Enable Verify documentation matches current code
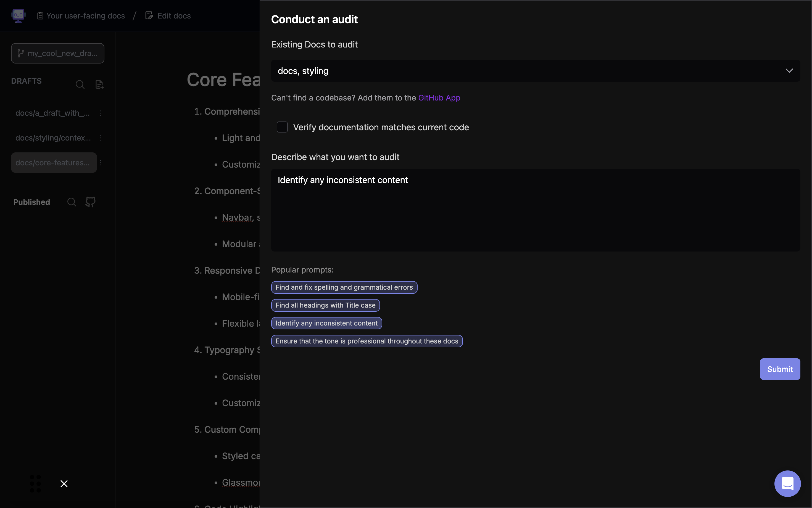Screen dimensions: 812x508 282,127
